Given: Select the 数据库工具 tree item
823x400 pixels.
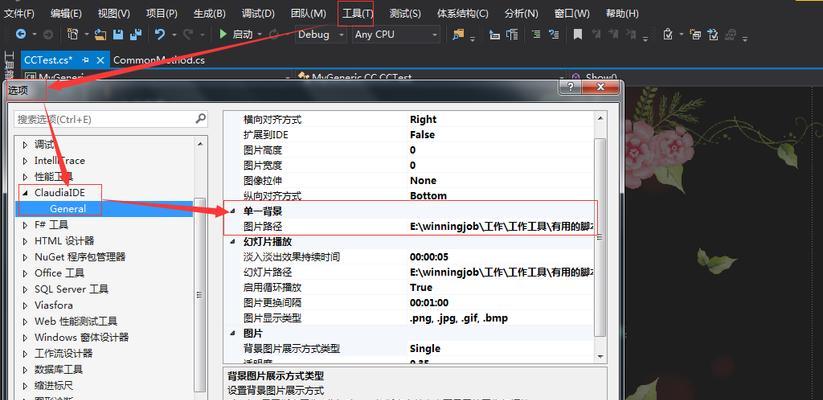Looking at the screenshot, I should click(x=59, y=370).
